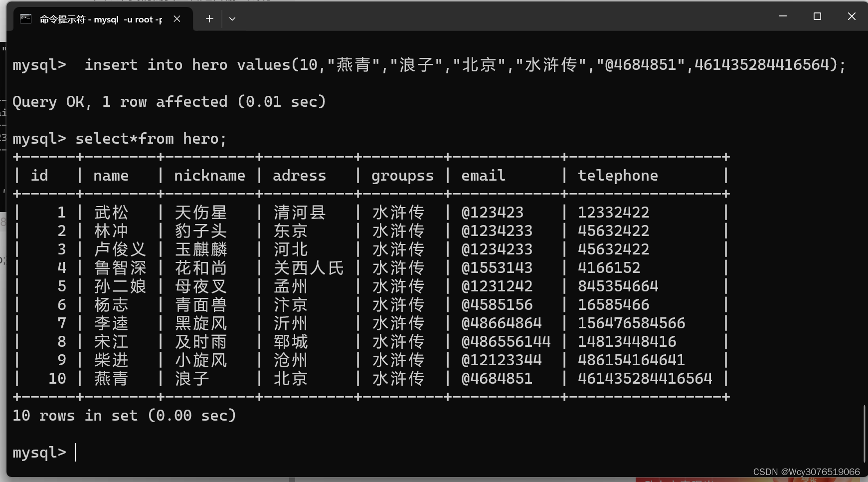Click the email cell '@1231242'
Viewport: 868px width, 482px height.
tap(497, 286)
